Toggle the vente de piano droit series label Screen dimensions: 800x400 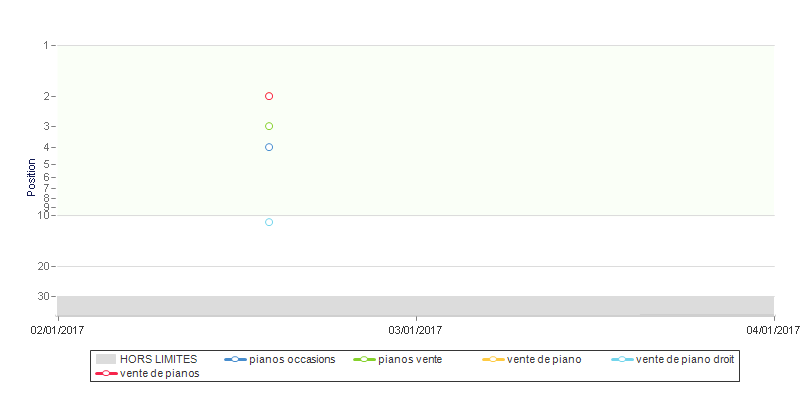click(685, 359)
